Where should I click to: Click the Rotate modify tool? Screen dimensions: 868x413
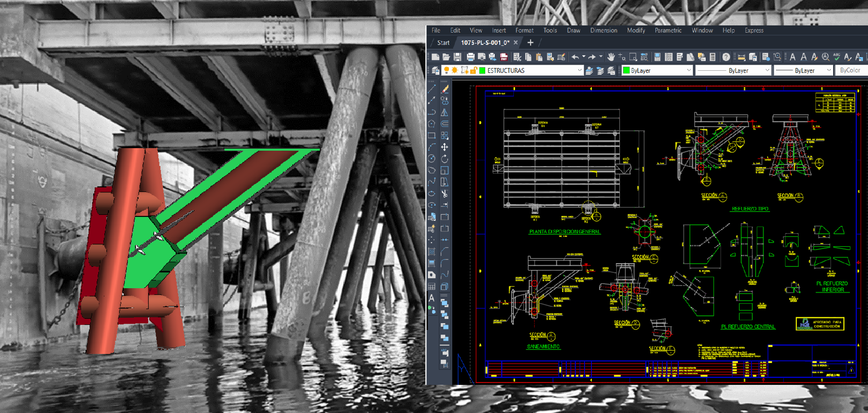point(444,158)
